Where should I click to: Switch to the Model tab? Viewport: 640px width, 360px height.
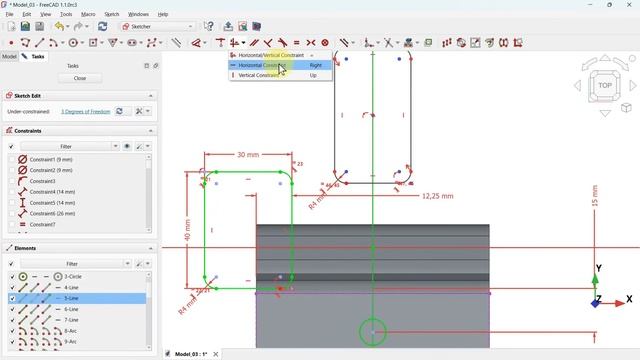9,57
